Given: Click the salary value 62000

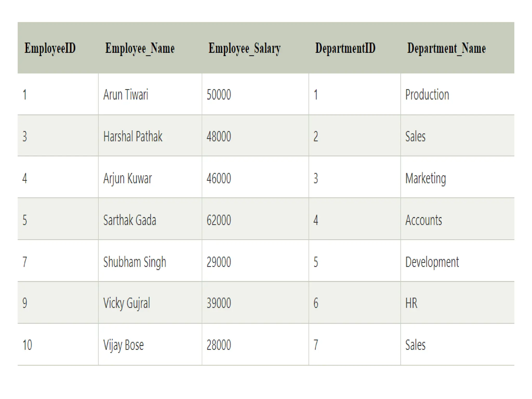Looking at the screenshot, I should [x=219, y=220].
